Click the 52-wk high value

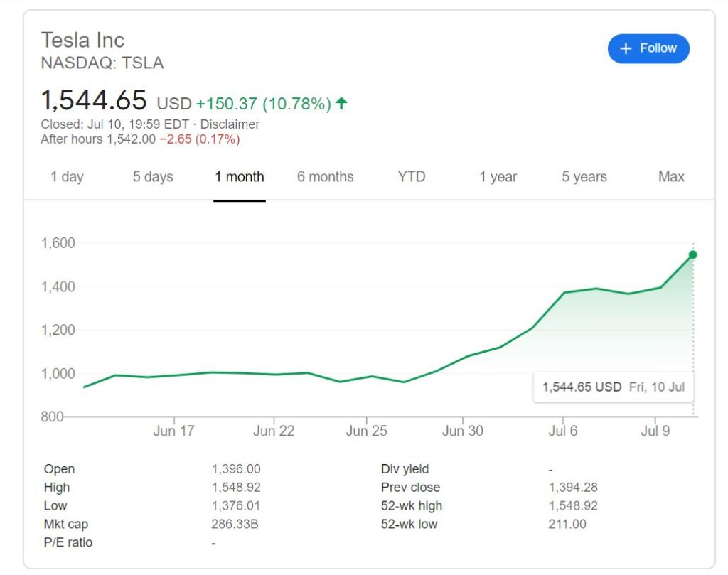click(573, 506)
